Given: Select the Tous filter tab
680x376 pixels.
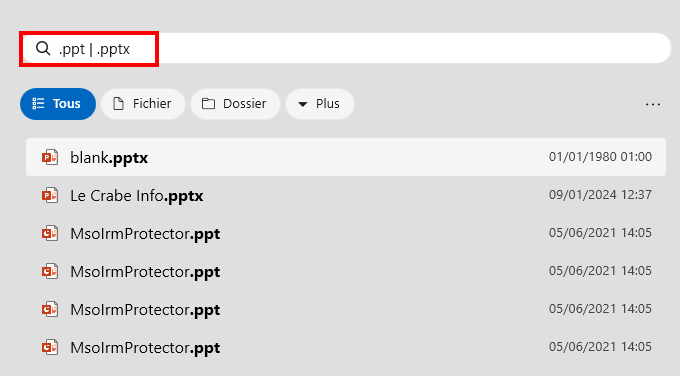Looking at the screenshot, I should pyautogui.click(x=58, y=104).
